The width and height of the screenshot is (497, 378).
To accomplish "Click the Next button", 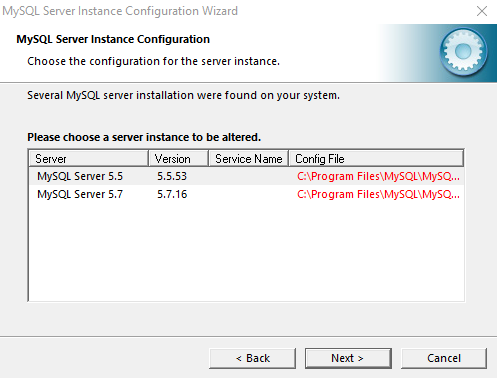I will tap(348, 358).
